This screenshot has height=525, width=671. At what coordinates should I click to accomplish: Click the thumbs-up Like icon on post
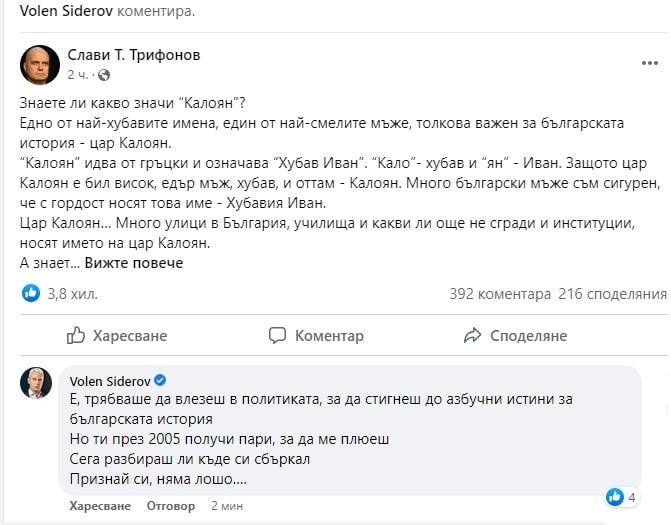click(76, 335)
